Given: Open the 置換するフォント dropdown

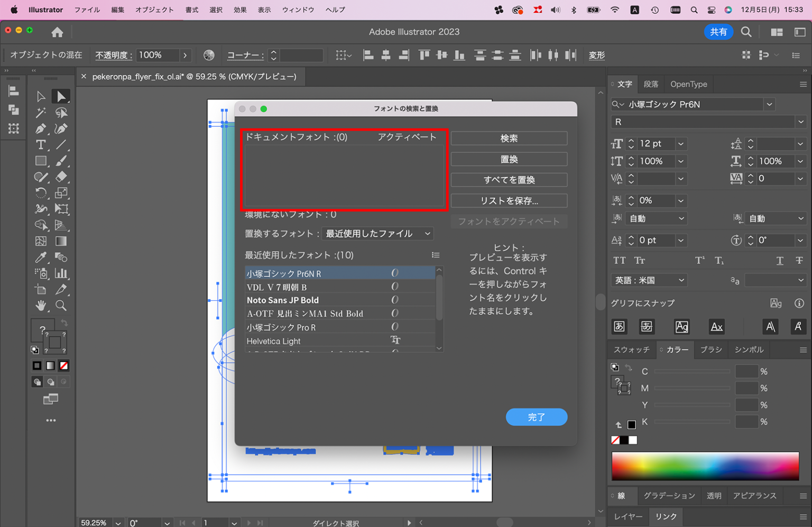Looking at the screenshot, I should [x=377, y=233].
